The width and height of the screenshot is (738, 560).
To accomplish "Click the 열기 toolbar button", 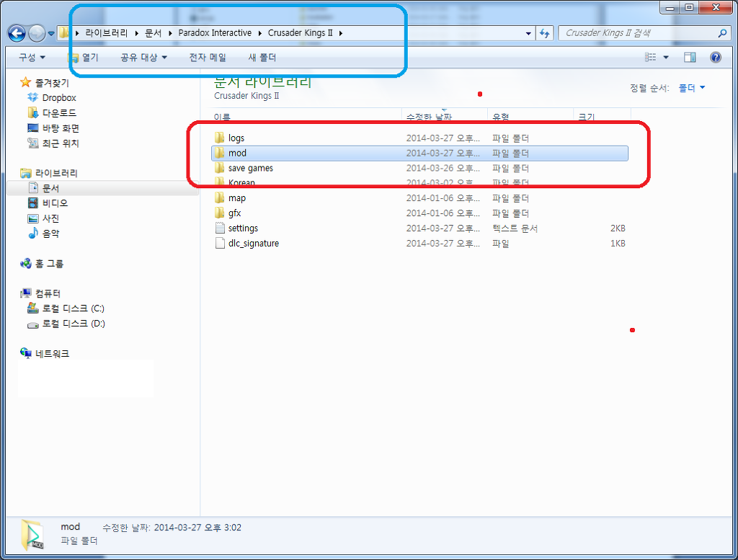I will pos(84,58).
